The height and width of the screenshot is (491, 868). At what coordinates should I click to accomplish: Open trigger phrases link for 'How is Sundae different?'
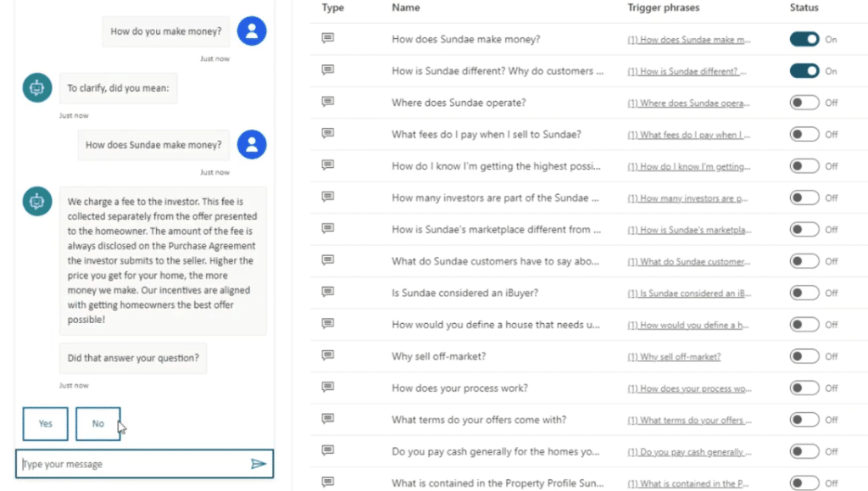pos(687,71)
